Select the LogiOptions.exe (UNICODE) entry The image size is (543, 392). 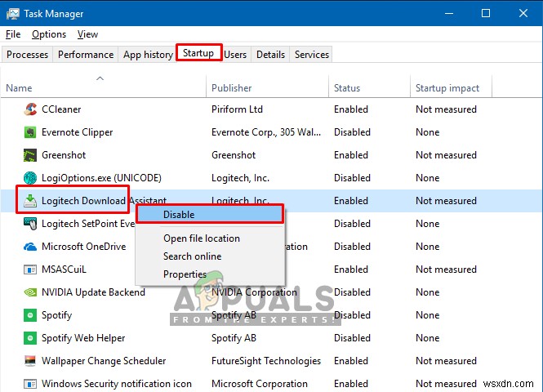click(x=101, y=178)
